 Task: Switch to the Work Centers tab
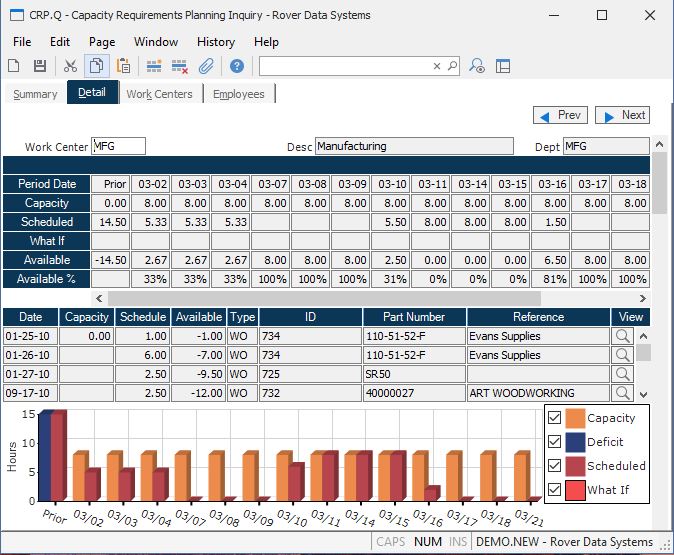tap(159, 94)
